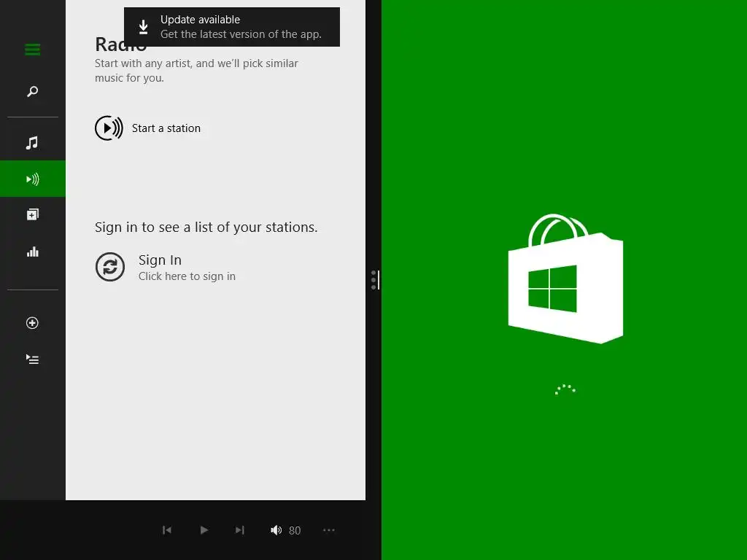Select the Radio sidebar icon
This screenshot has width=747, height=560.
point(32,179)
